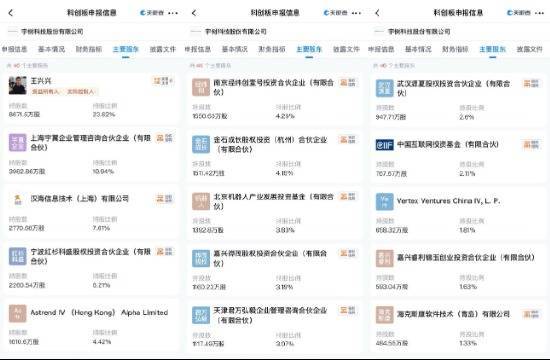This screenshot has height=360, width=550.
Task: Click the 天眼查 logo on the 武汉源夏 screen
Action: [518, 13]
